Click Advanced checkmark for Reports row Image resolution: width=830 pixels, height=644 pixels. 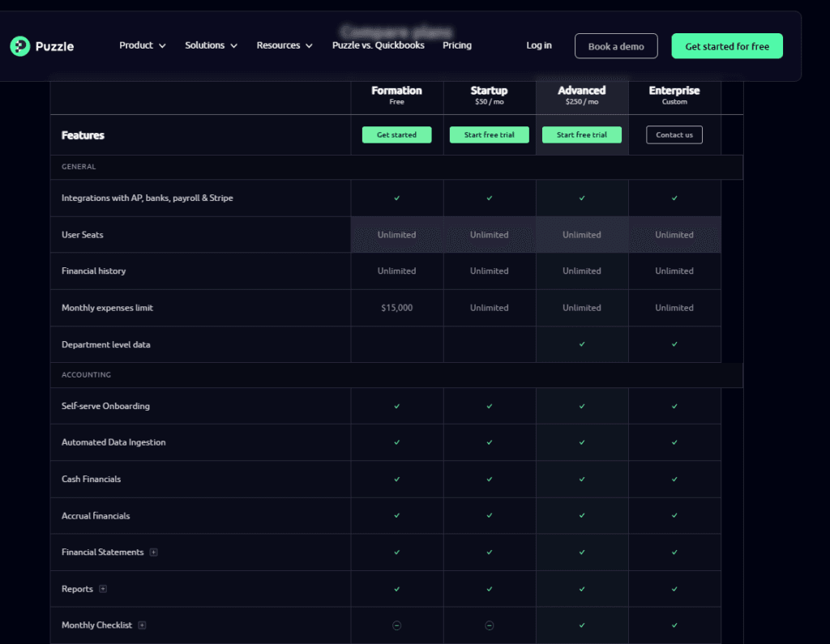click(x=582, y=589)
